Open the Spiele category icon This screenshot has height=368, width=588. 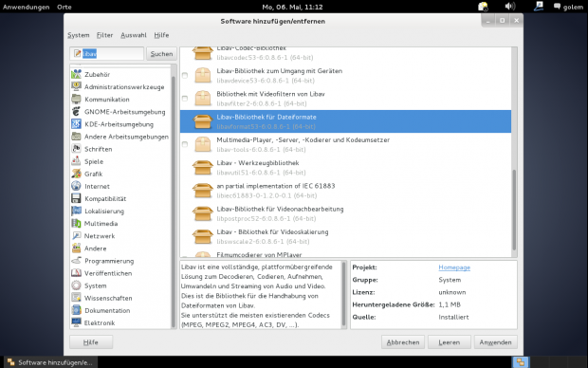coord(76,161)
